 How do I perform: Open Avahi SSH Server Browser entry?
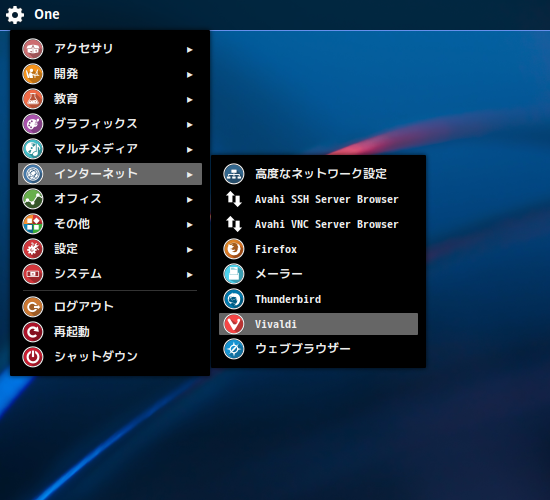click(318, 199)
